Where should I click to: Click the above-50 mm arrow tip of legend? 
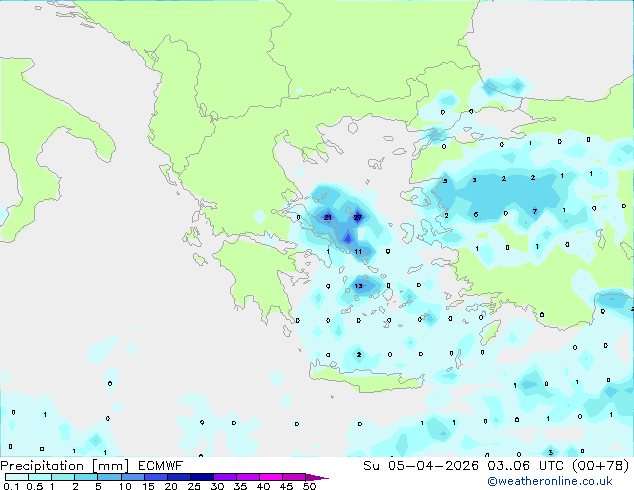click(317, 477)
